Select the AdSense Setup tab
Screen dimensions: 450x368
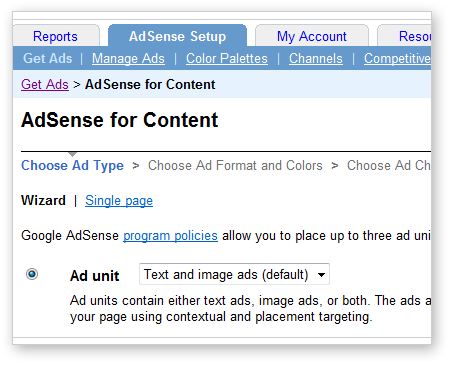coord(177,36)
